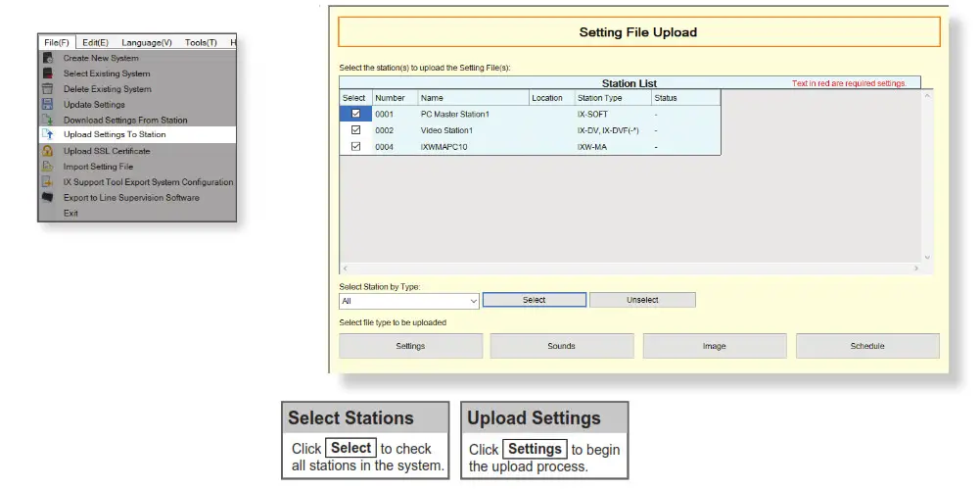Click the Upload SSL Certificate lock icon
Viewport: 980px width, 489px height.
click(x=48, y=151)
